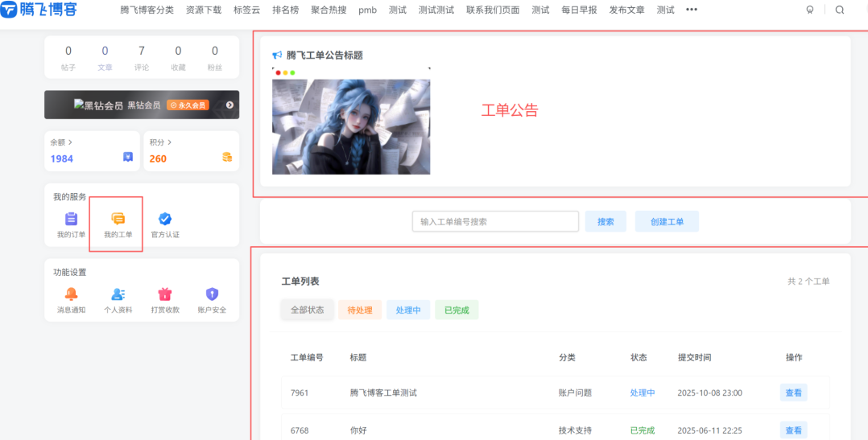868x440 pixels.
Task: Open the 粉丝 count stat
Action: [215, 57]
